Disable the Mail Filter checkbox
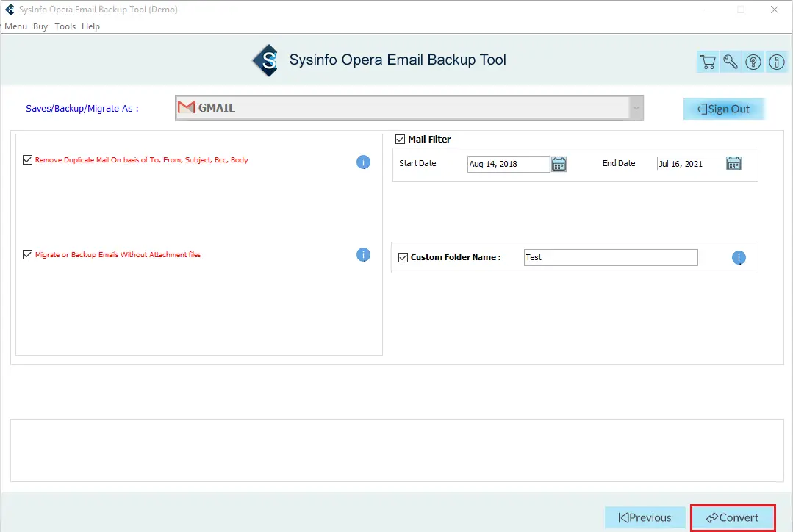Viewport: 793px width, 532px height. tap(401, 139)
